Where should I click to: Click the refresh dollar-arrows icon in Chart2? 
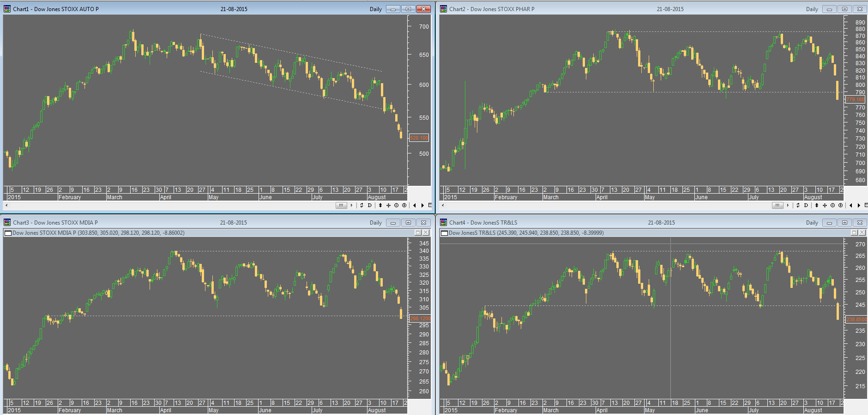(798, 205)
